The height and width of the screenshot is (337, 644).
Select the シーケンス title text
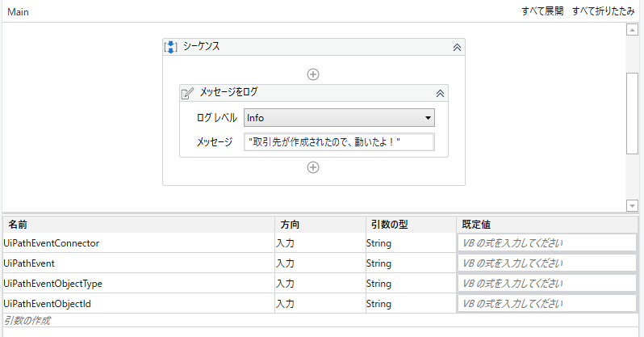click(x=201, y=46)
